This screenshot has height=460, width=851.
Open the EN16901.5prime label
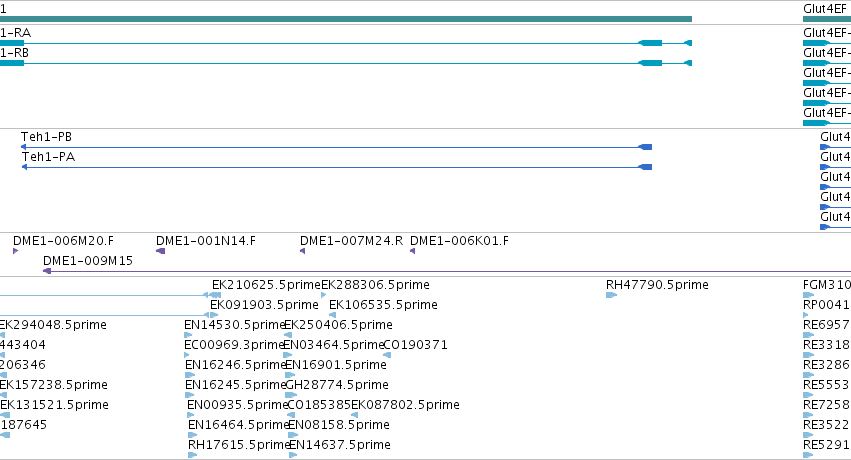pos(336,365)
